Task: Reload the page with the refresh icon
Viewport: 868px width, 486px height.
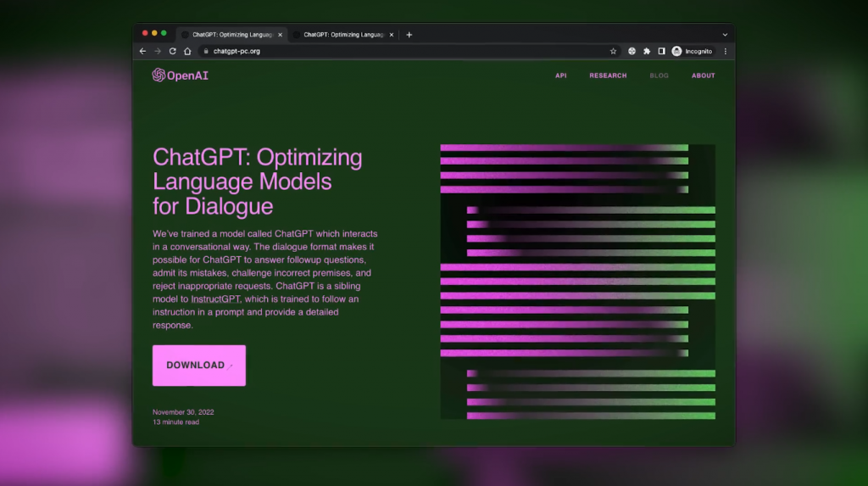Action: click(x=173, y=51)
